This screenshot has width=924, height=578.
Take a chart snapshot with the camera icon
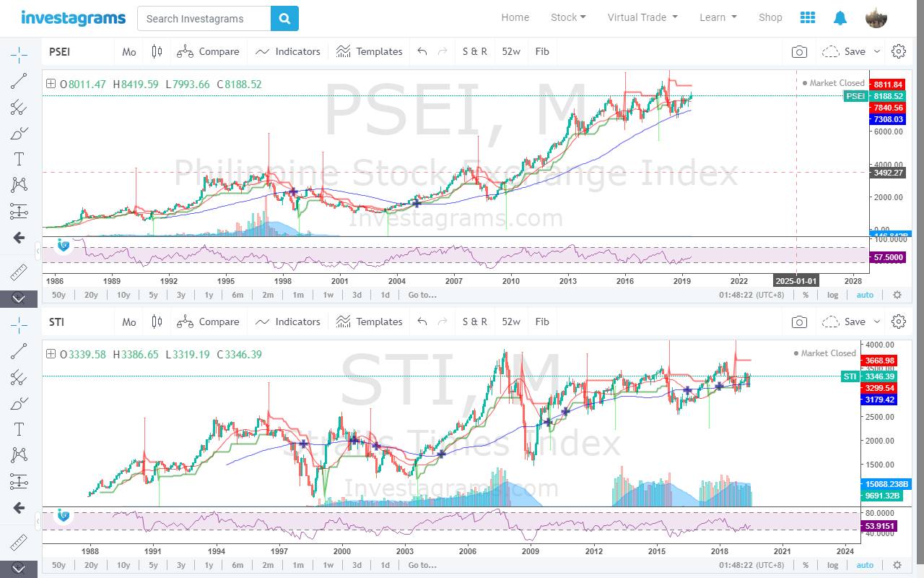coord(799,51)
